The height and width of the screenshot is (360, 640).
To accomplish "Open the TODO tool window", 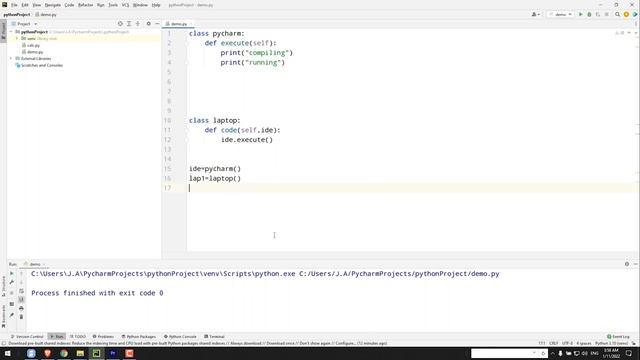I will 78,337.
